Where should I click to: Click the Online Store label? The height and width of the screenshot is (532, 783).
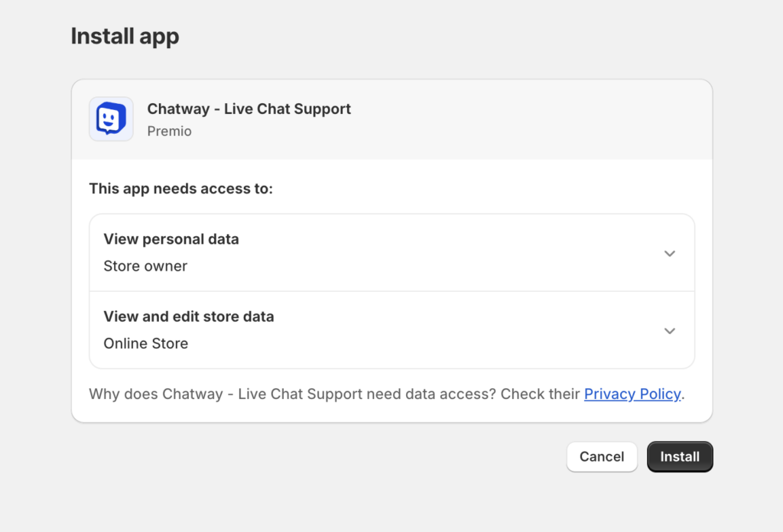146,343
